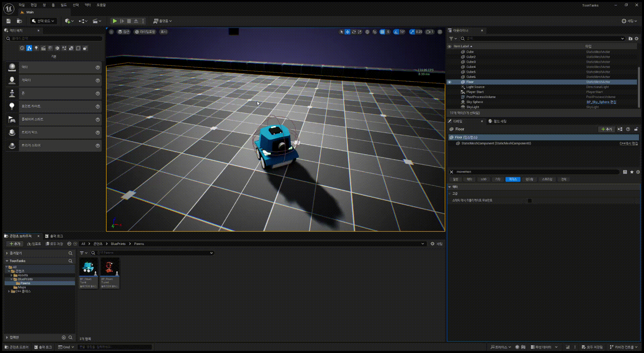644x353 pixels.
Task: Click the Outliner visibility column header eye
Action: (449, 46)
